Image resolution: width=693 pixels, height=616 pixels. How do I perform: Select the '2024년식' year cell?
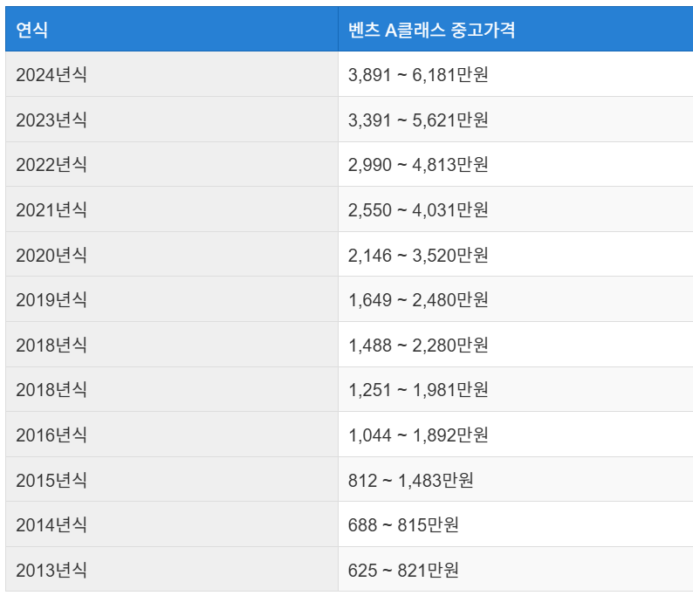pyautogui.click(x=171, y=74)
